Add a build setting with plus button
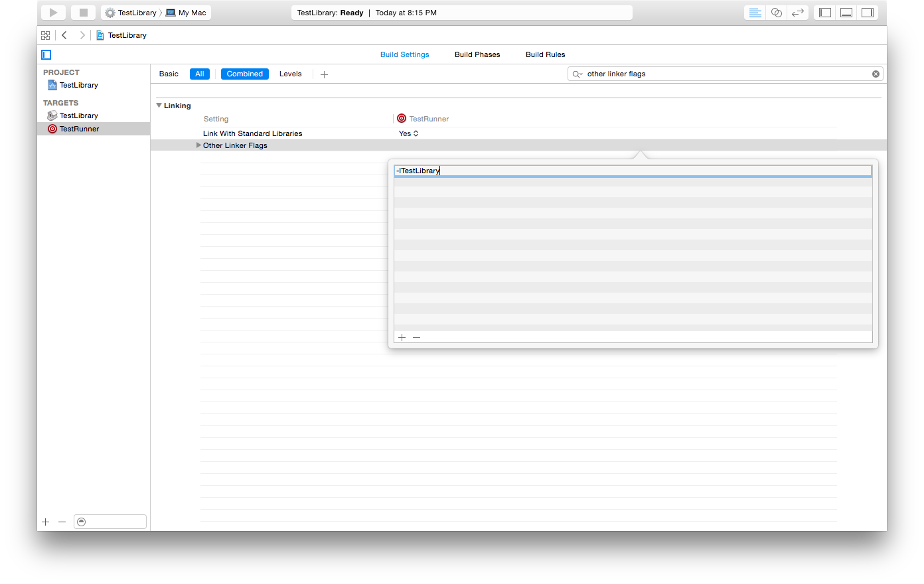This screenshot has height=584, width=924. (324, 74)
